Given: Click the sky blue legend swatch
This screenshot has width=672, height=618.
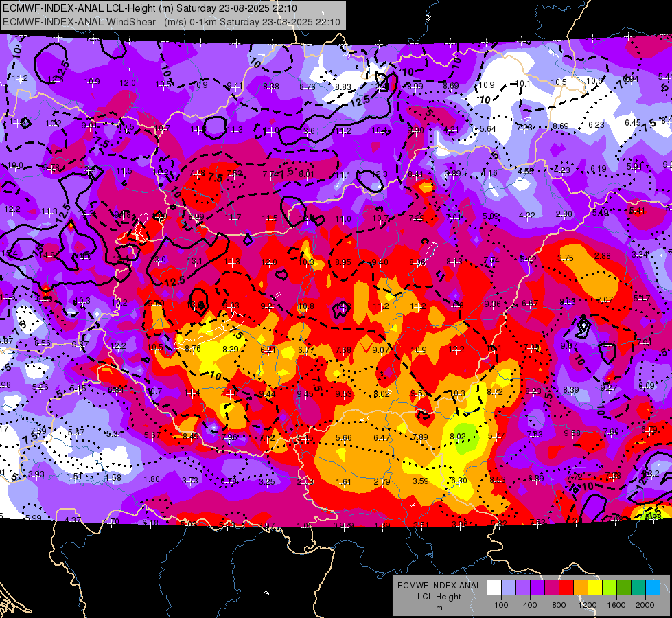Looking at the screenshot, I should (653, 588).
